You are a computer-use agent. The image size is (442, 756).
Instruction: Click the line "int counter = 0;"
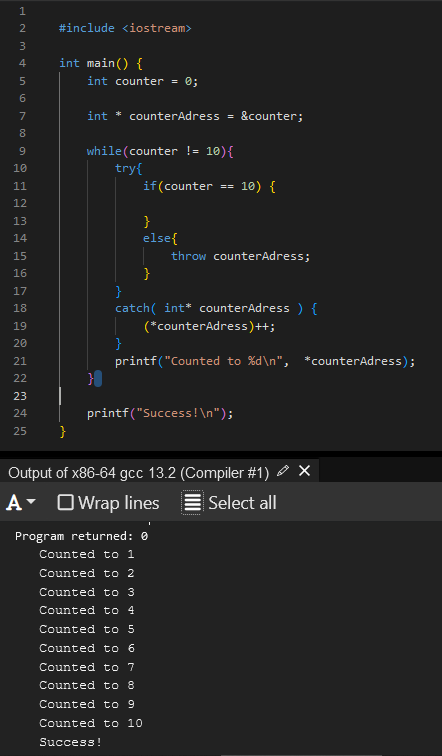pyautogui.click(x=143, y=81)
